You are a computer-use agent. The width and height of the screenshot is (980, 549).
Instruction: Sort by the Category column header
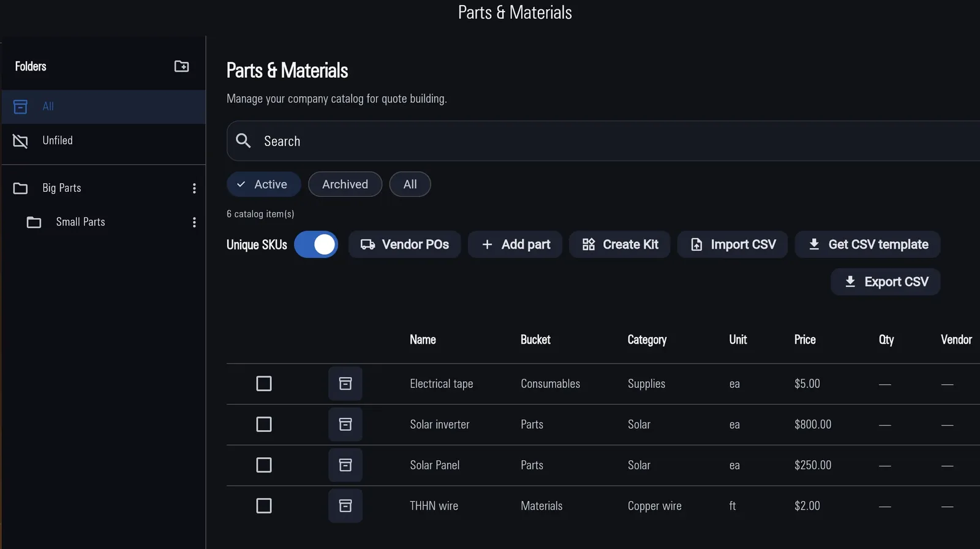click(647, 340)
